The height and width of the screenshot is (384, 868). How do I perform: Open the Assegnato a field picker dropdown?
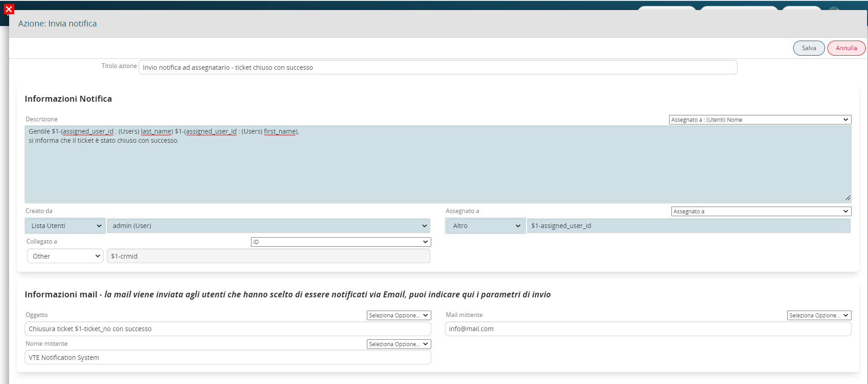pos(761,211)
